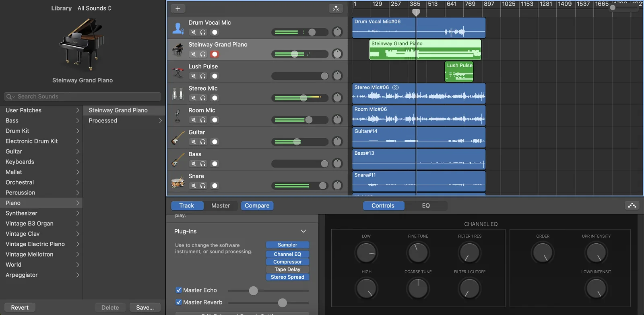Expand the Orchestral category

point(78,182)
